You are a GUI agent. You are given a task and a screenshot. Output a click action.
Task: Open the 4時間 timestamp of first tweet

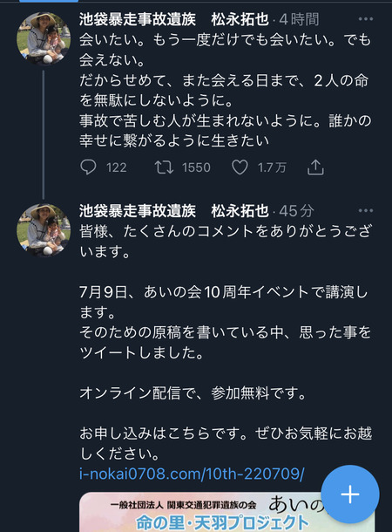click(x=299, y=20)
